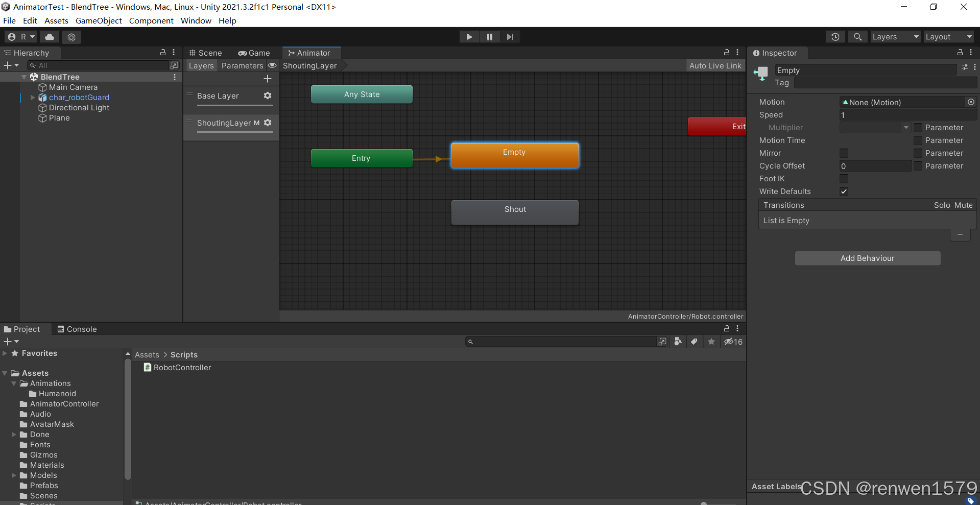Toggle the Animator layers visibility eye icon
The height and width of the screenshot is (505, 980).
click(x=273, y=65)
